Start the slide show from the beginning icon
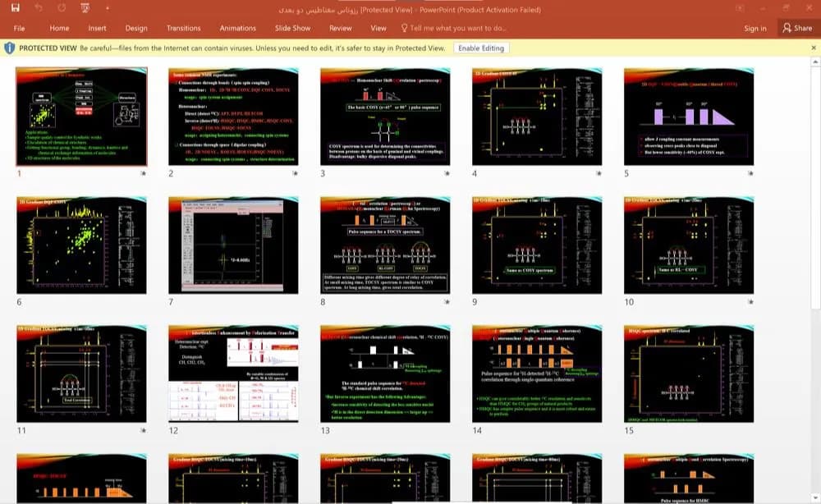Viewport: 821px width, 504px height. [x=85, y=8]
